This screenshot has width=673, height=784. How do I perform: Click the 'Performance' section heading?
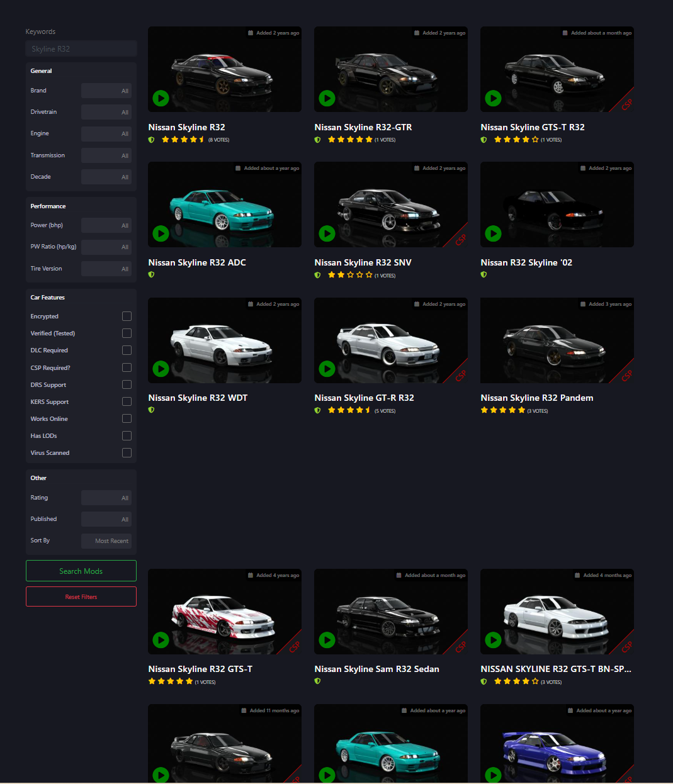pos(48,206)
